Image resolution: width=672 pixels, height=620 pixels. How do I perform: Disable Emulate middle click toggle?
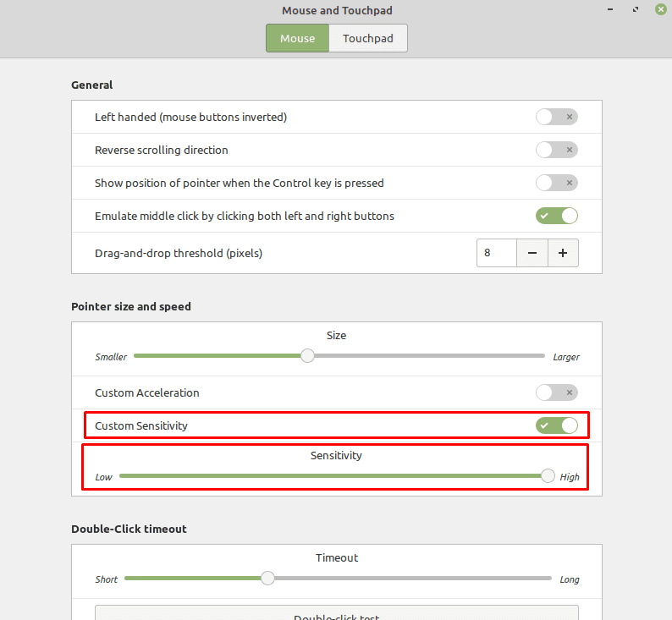pyautogui.click(x=556, y=216)
